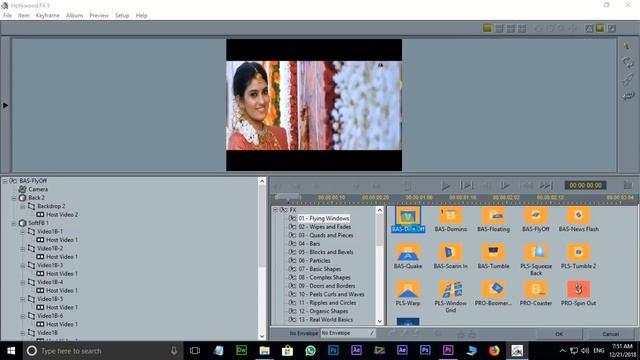The width and height of the screenshot is (640, 360).
Task: Open WhatsApp from the taskbar
Action: click(x=311, y=351)
